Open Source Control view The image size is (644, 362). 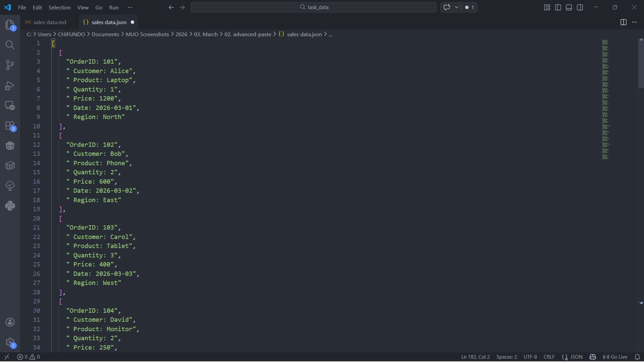10,65
